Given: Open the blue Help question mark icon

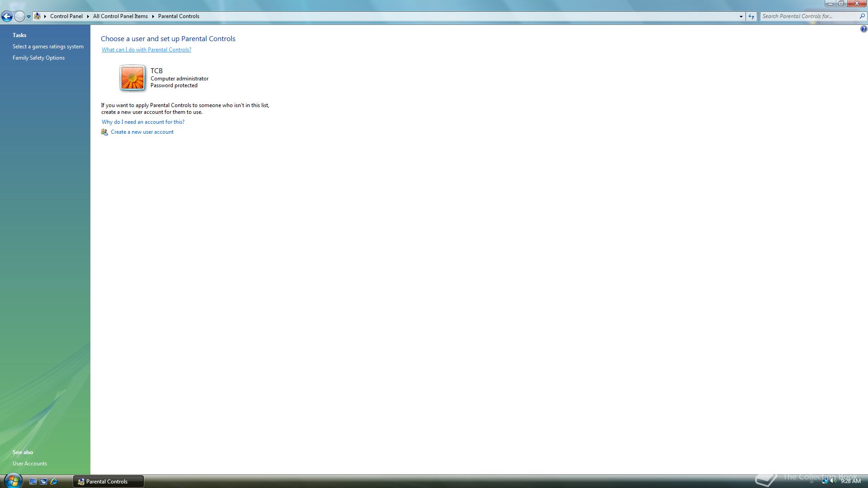Looking at the screenshot, I should 863,29.
